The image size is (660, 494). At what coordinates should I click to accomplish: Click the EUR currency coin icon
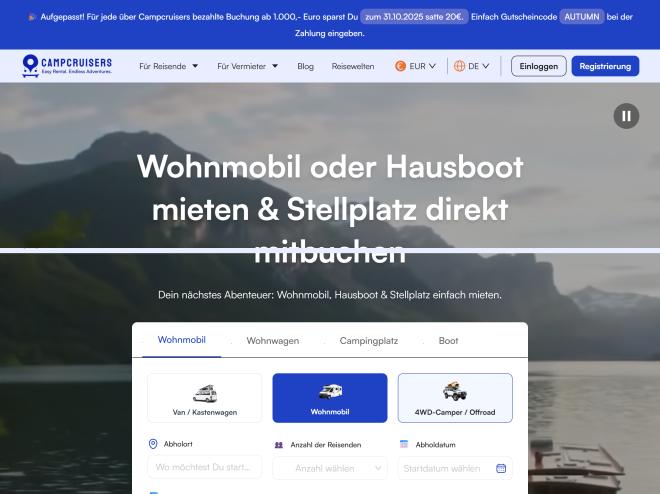400,66
